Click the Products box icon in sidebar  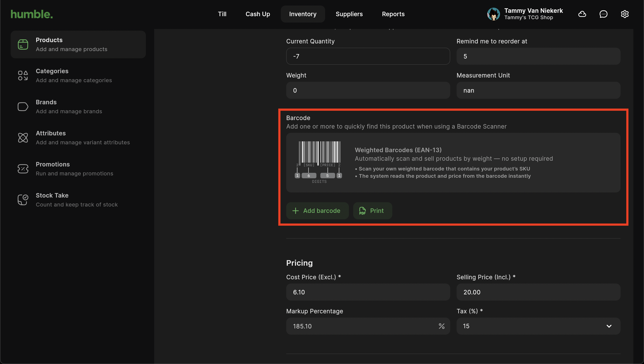23,44
